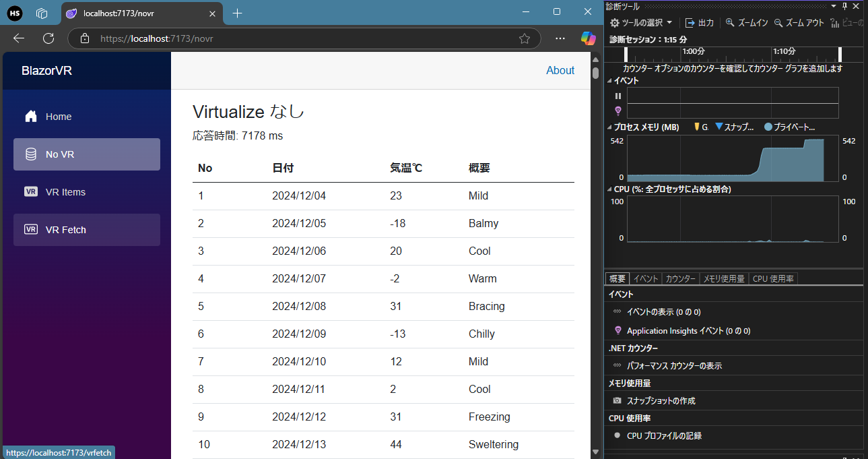Click the camera snapshot icon
The height and width of the screenshot is (459, 868).
[x=617, y=401]
